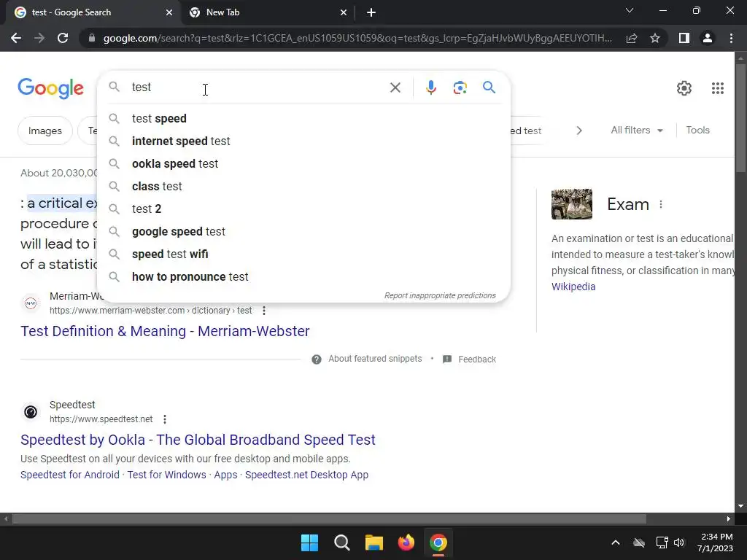This screenshot has height=560, width=747.
Task: Select the "google speed test" suggestion
Action: click(303, 231)
